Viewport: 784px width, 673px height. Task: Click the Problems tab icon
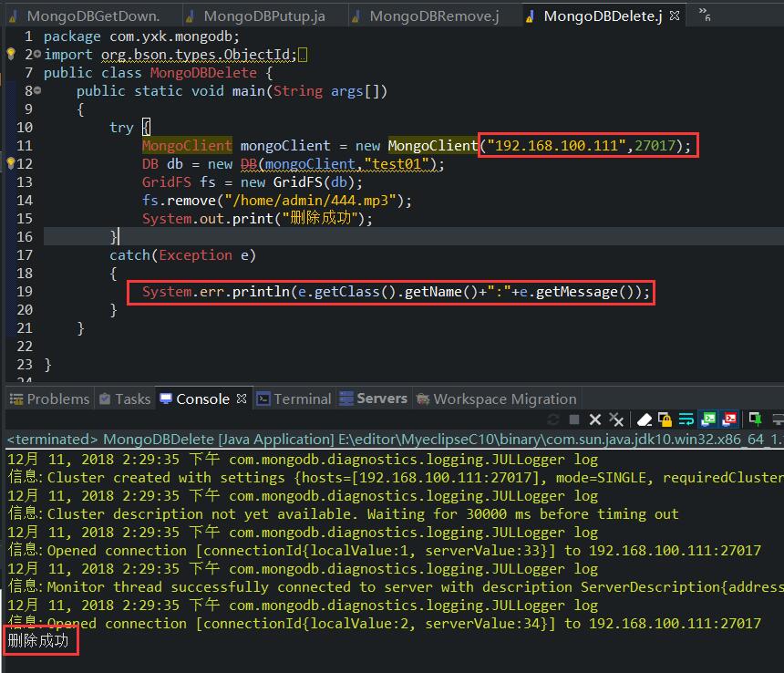[x=16, y=399]
